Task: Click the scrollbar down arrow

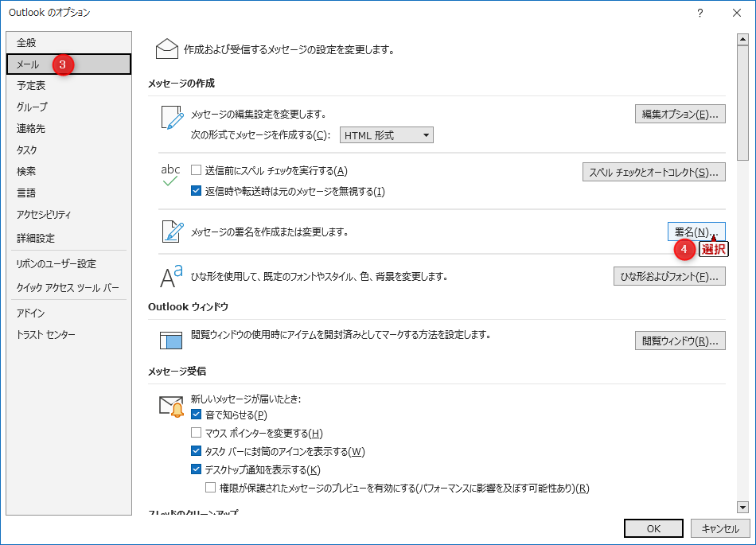Action: (x=742, y=507)
